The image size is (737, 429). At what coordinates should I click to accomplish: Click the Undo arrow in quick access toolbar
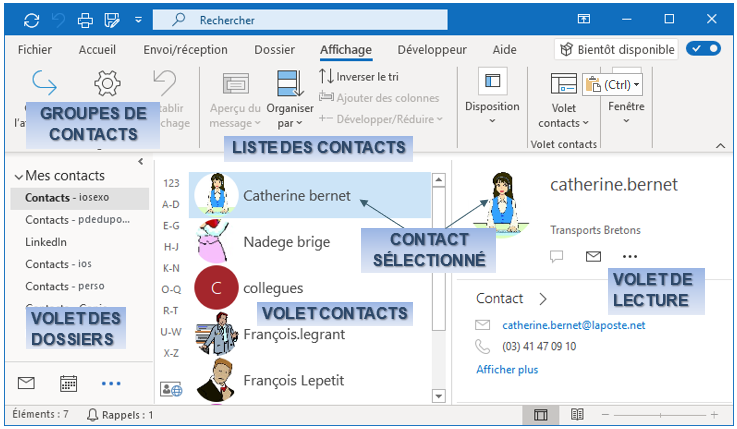pyautogui.click(x=58, y=20)
